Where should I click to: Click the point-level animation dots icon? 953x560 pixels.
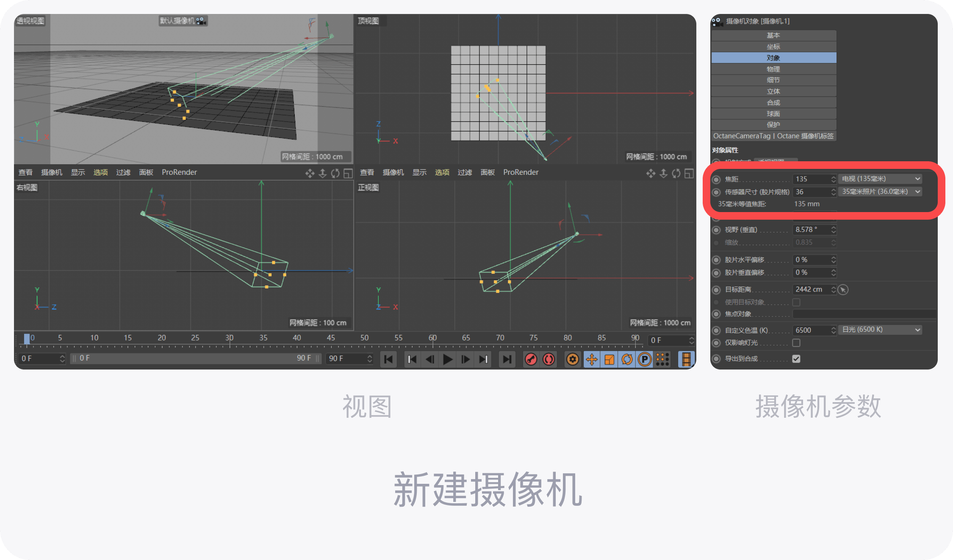tap(662, 359)
